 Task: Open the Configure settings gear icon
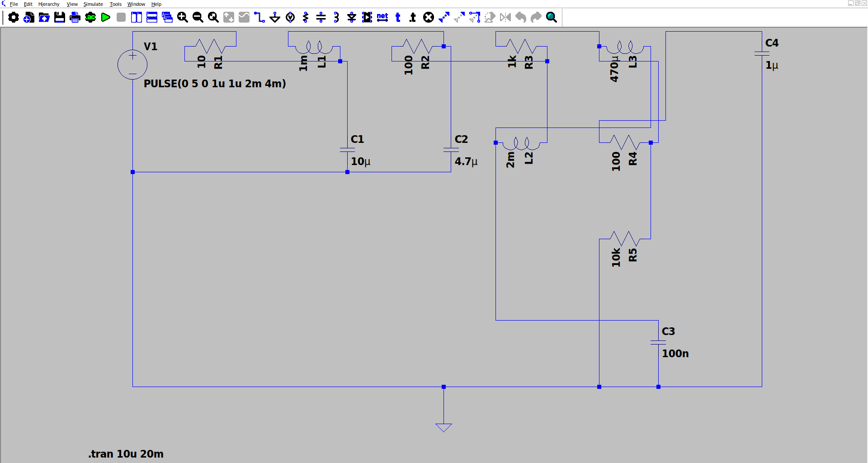(x=14, y=18)
